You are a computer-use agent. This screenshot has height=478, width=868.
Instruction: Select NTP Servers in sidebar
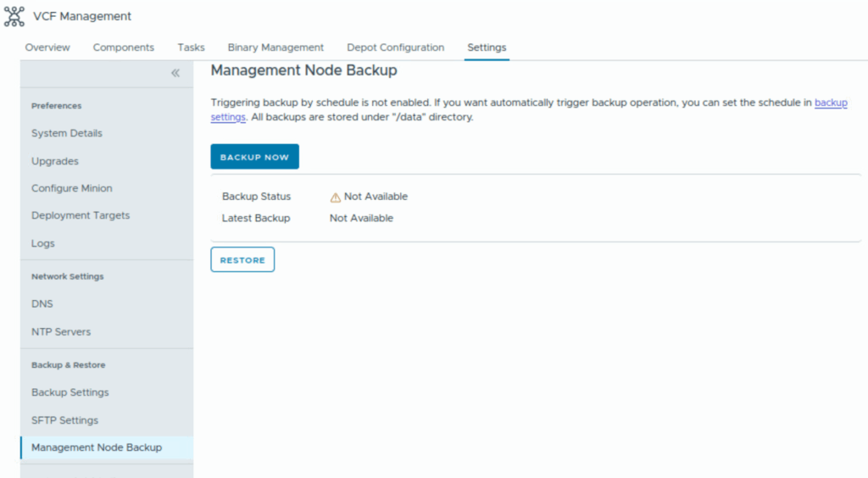(x=61, y=331)
